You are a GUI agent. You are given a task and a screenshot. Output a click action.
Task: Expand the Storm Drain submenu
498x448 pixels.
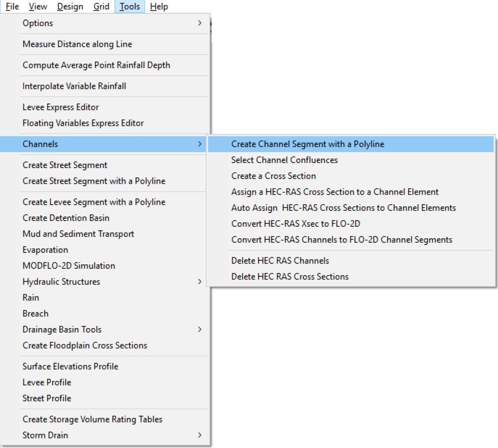click(110, 435)
